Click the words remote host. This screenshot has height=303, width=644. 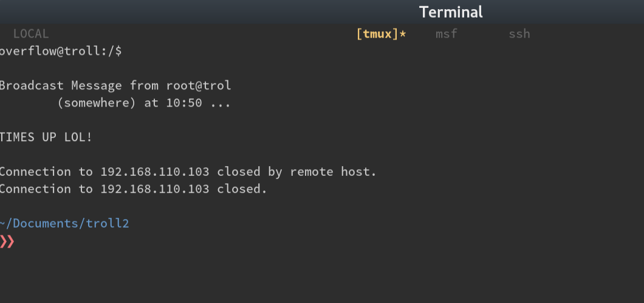[x=333, y=172]
